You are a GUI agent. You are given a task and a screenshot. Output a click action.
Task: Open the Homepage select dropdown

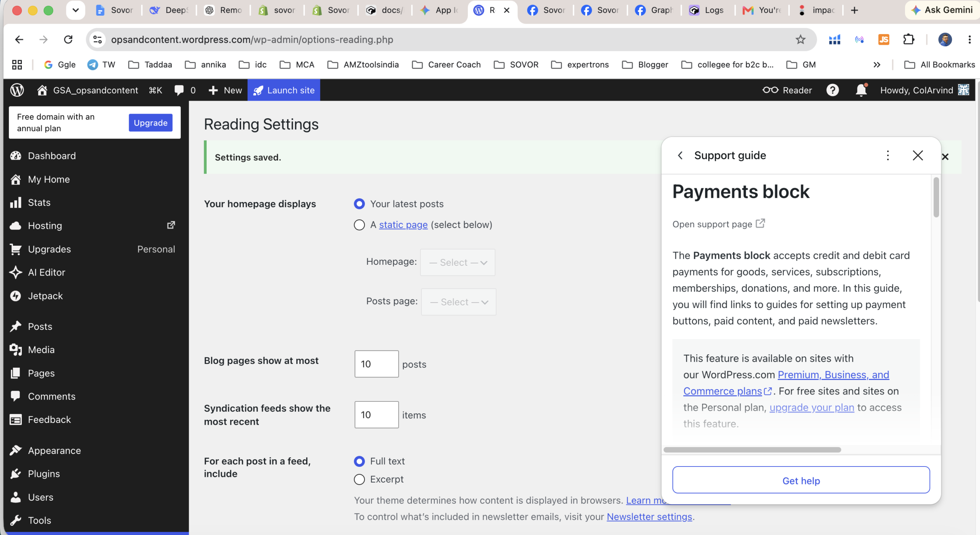coord(457,263)
